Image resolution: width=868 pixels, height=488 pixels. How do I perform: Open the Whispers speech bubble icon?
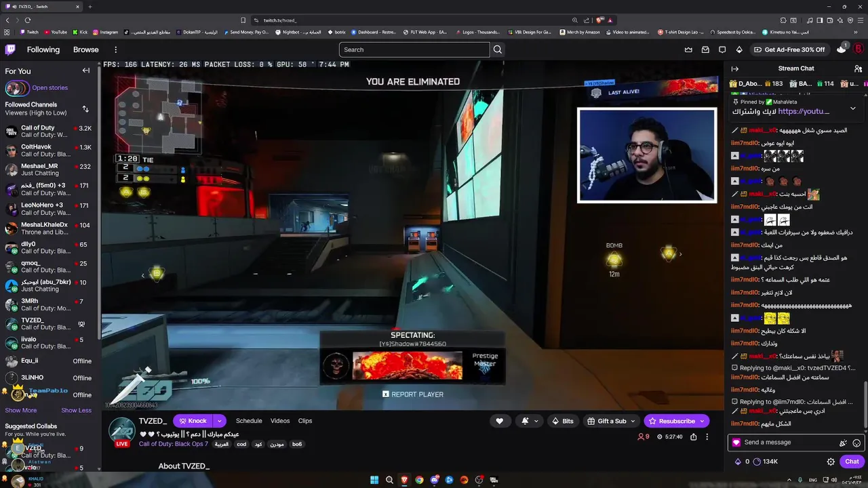tap(722, 49)
